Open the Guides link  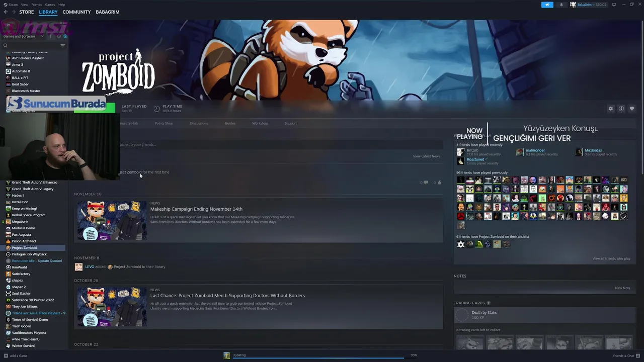[230, 123]
